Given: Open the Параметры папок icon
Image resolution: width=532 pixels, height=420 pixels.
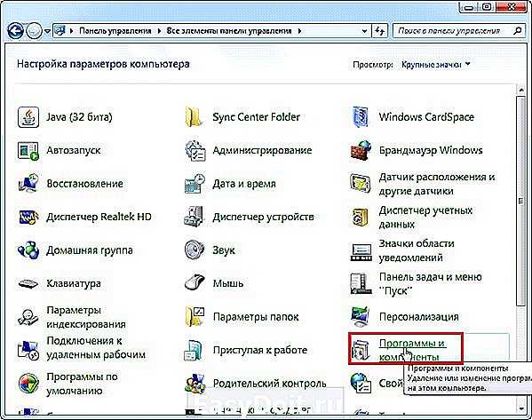Looking at the screenshot, I should pyautogui.click(x=195, y=316).
